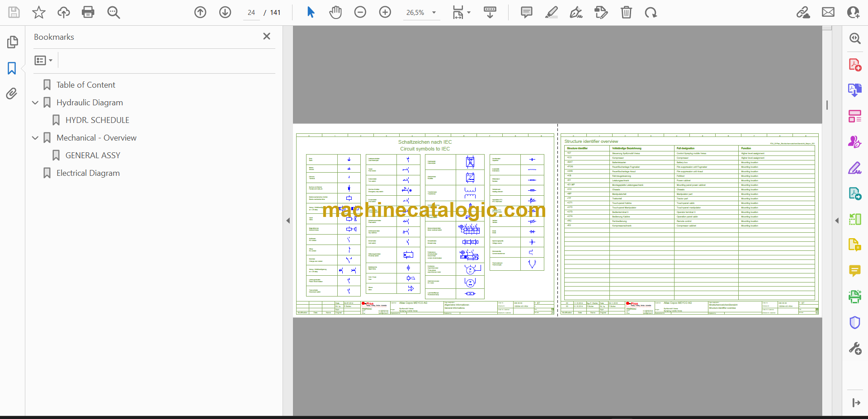This screenshot has width=868, height=419.
Task: Choose the selection arrow tool
Action: pyautogui.click(x=311, y=12)
